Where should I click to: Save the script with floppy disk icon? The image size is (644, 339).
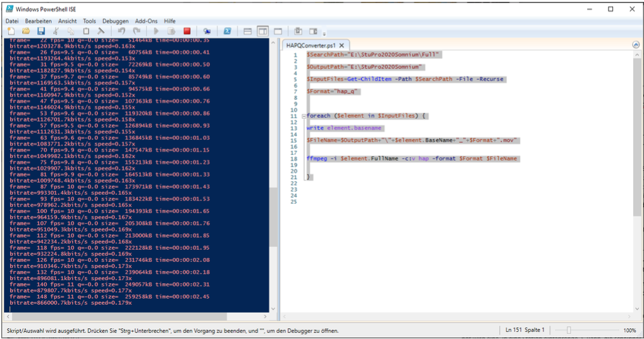40,31
